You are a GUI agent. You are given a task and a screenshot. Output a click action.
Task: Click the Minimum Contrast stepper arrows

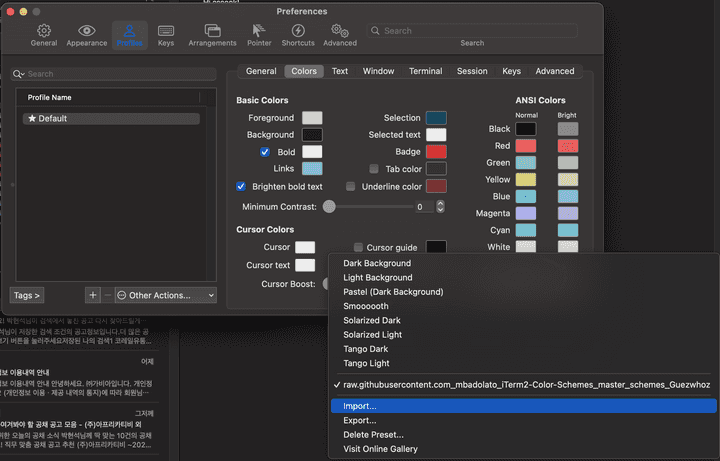coord(440,207)
